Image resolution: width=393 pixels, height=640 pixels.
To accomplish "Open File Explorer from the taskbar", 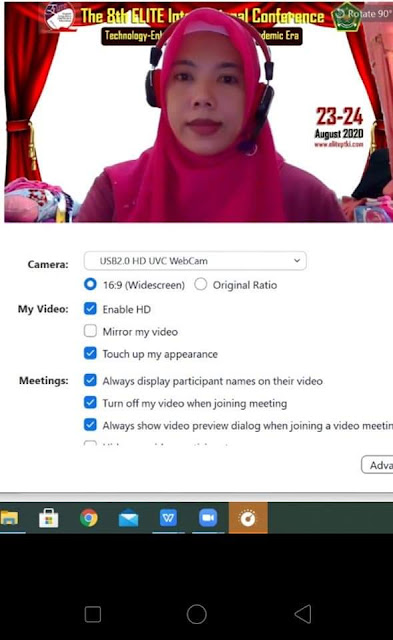I will (9, 518).
